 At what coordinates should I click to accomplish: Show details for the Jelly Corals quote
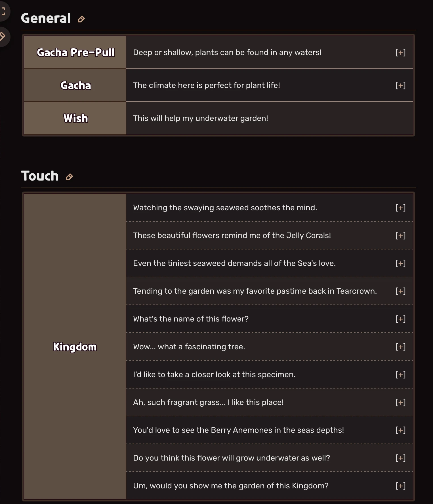(x=400, y=236)
